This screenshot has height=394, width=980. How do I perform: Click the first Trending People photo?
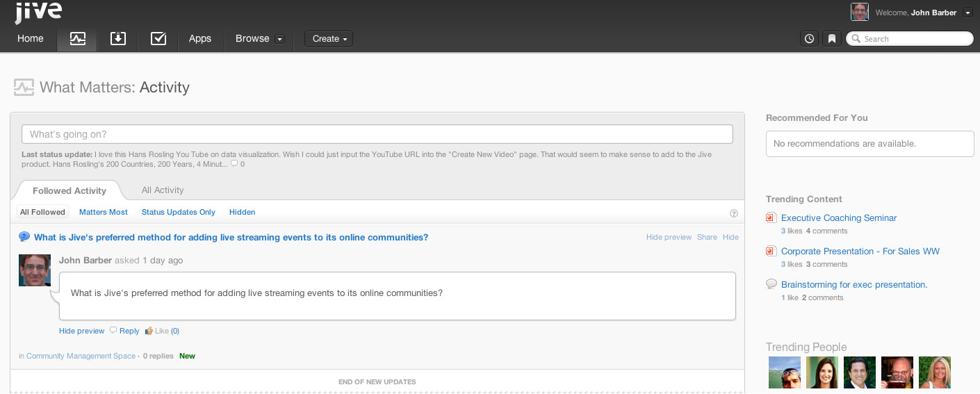point(785,372)
